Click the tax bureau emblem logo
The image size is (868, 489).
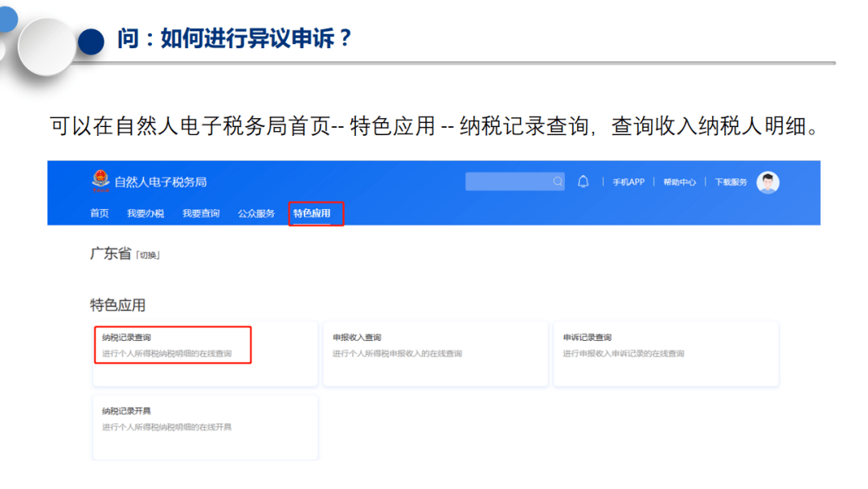click(100, 180)
